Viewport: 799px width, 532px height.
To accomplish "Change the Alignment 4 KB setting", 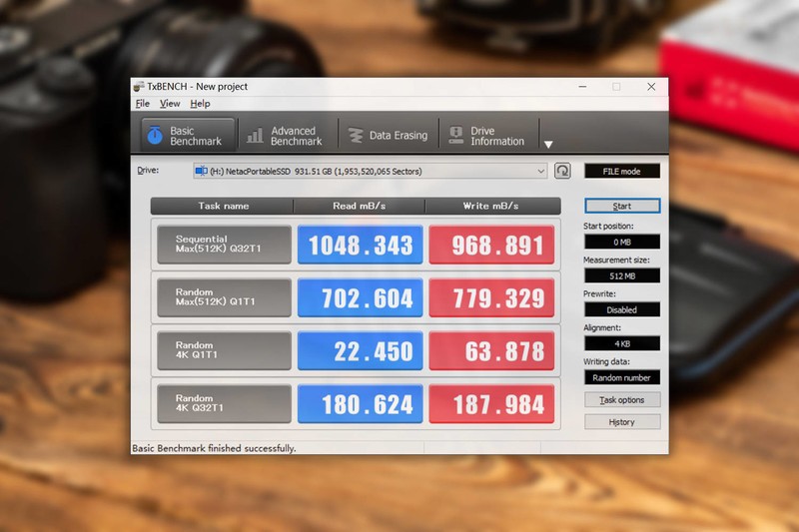I will click(x=621, y=343).
